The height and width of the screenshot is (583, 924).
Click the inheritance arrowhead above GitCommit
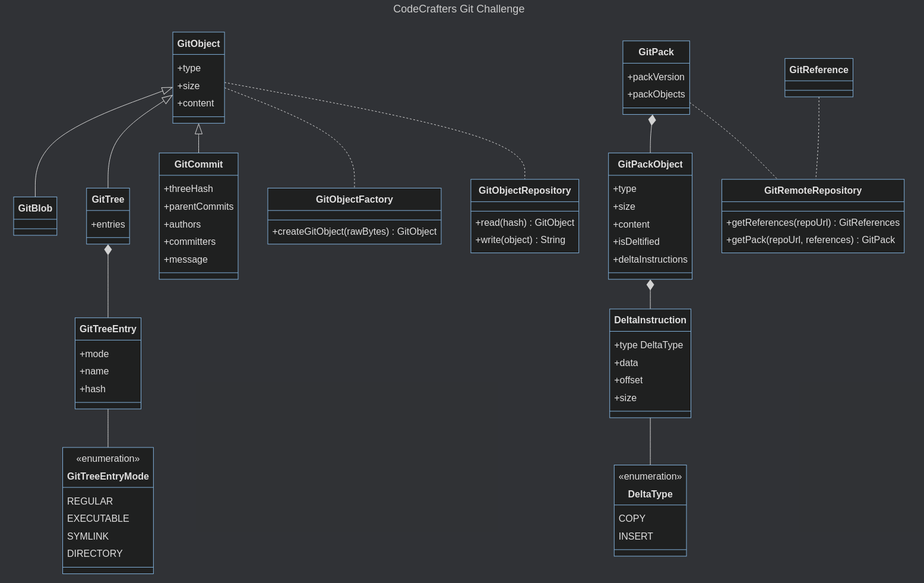pos(198,129)
